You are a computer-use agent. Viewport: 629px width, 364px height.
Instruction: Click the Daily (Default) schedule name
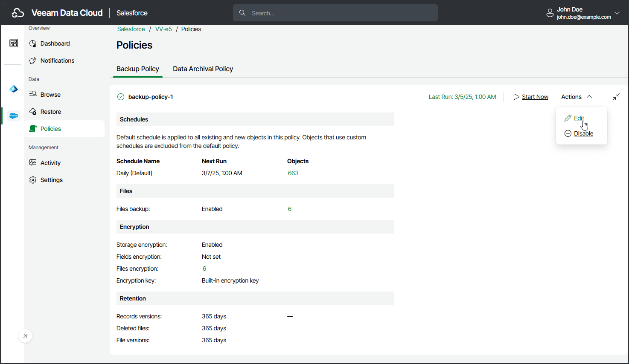[x=134, y=173]
